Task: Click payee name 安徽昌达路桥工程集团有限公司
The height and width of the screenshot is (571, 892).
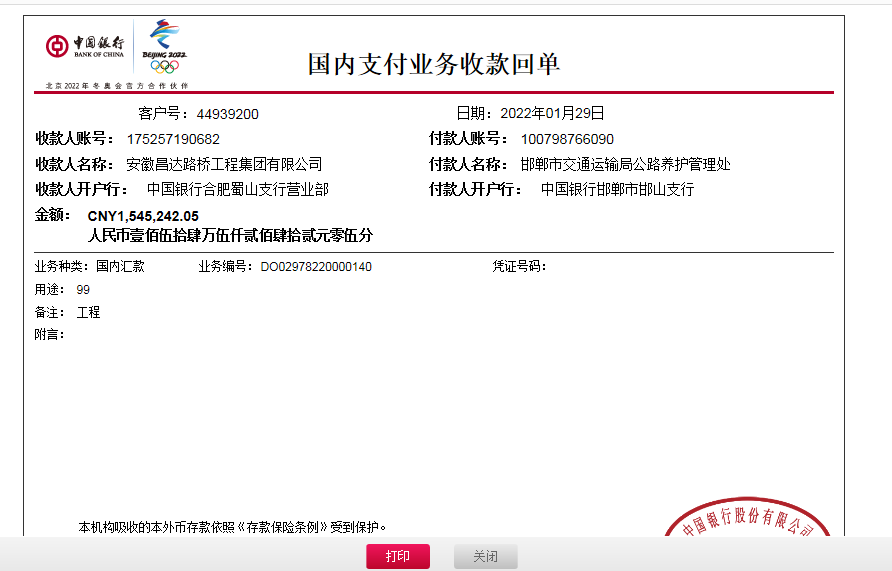Action: (224, 164)
